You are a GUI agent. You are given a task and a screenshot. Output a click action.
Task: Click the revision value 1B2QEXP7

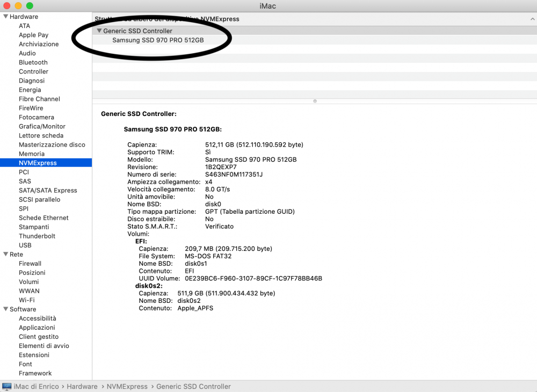221,167
